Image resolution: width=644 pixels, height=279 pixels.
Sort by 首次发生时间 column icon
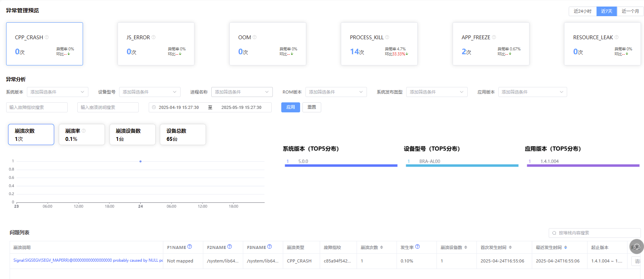pos(510,247)
